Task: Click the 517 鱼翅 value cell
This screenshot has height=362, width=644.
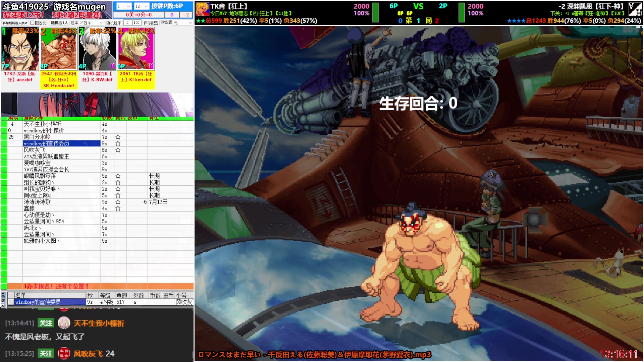Action: click(x=123, y=302)
